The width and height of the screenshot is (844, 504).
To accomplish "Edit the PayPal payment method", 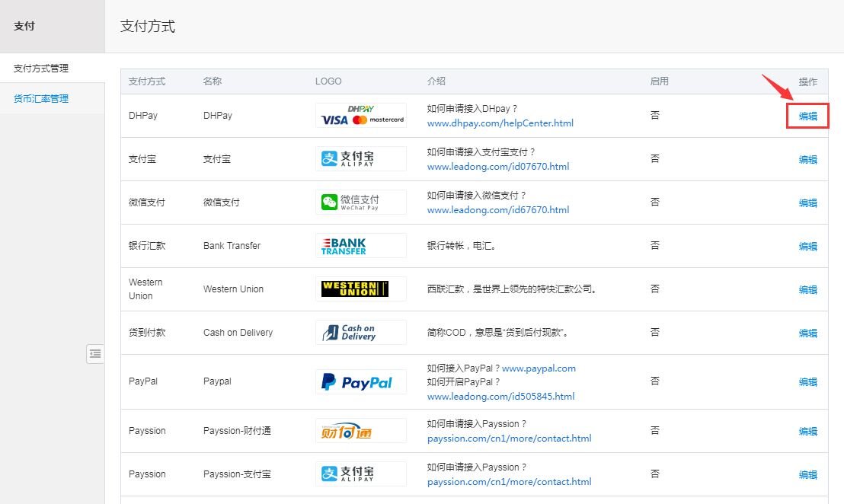I will point(807,381).
